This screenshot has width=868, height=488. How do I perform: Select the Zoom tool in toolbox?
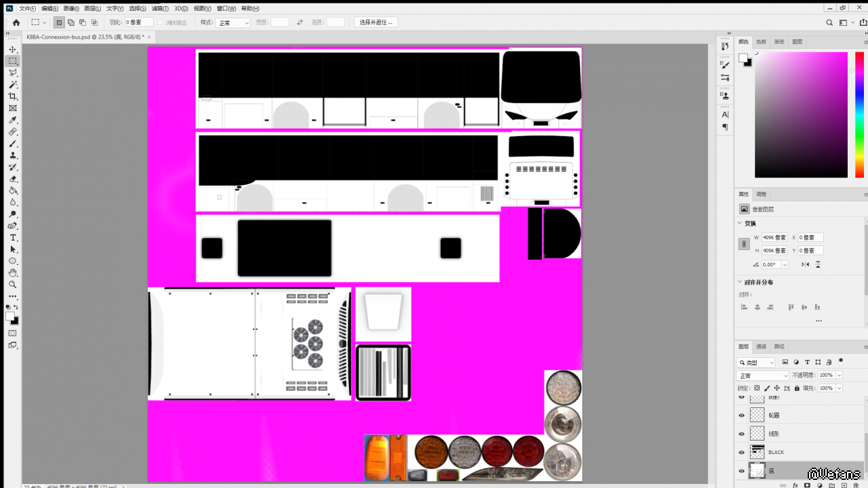coord(13,285)
